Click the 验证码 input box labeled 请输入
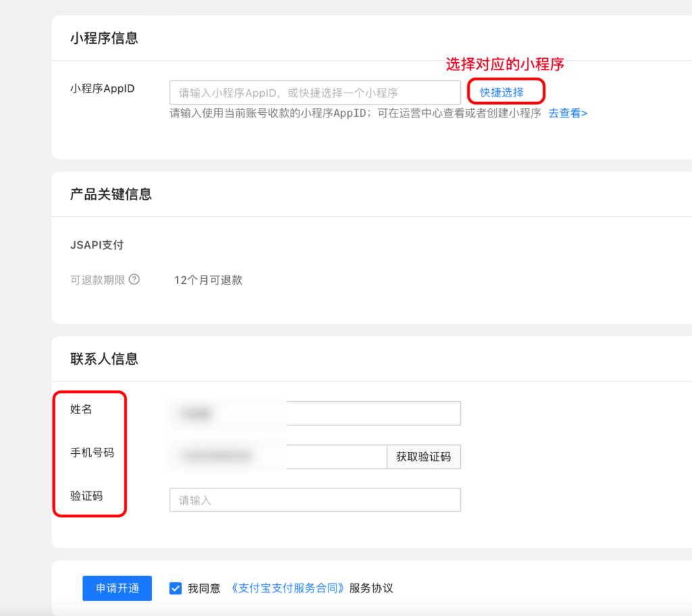Image resolution: width=692 pixels, height=616 pixels. coord(314,500)
